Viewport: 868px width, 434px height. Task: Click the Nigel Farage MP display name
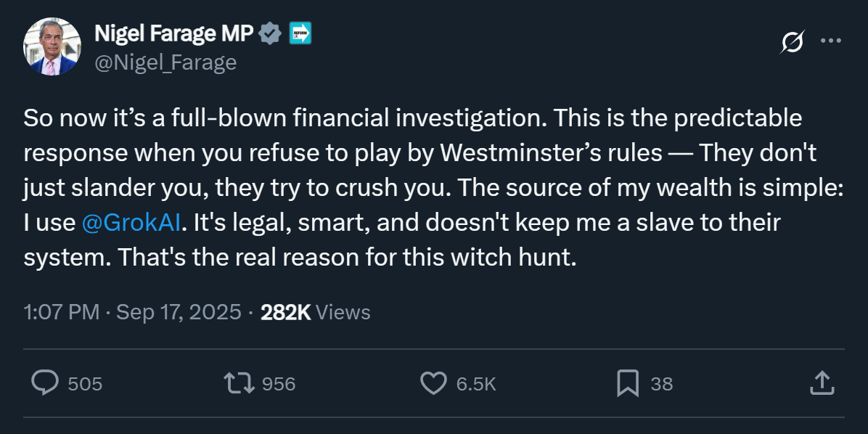[174, 34]
